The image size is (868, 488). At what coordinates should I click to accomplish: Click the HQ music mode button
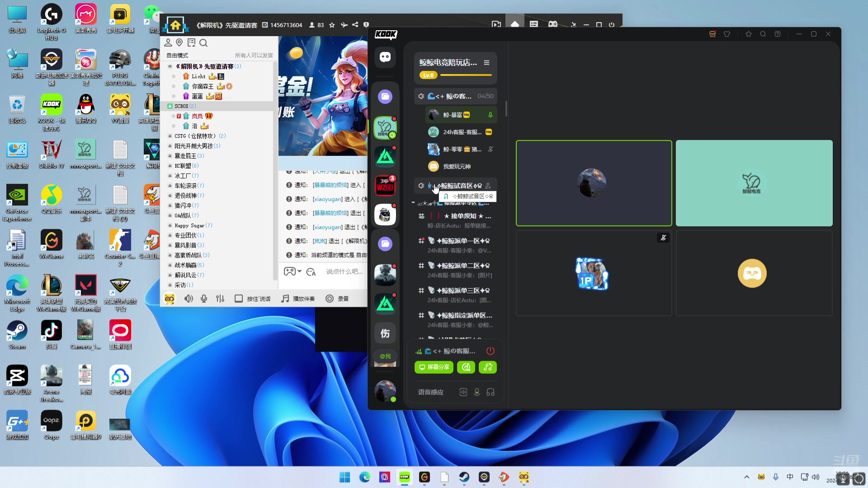(x=466, y=367)
